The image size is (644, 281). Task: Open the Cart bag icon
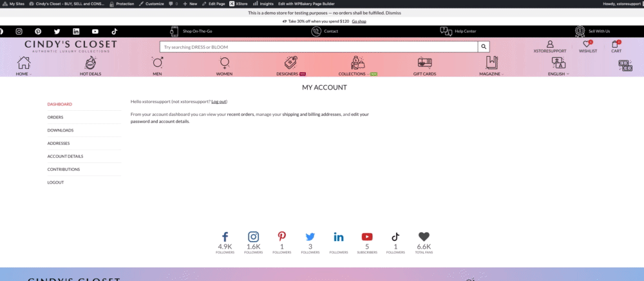[x=615, y=44]
